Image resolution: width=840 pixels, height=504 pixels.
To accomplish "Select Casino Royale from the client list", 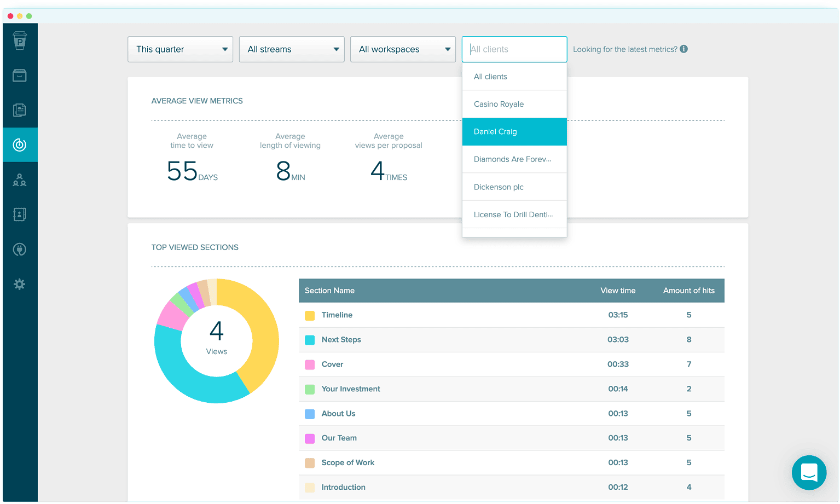I will coord(499,104).
